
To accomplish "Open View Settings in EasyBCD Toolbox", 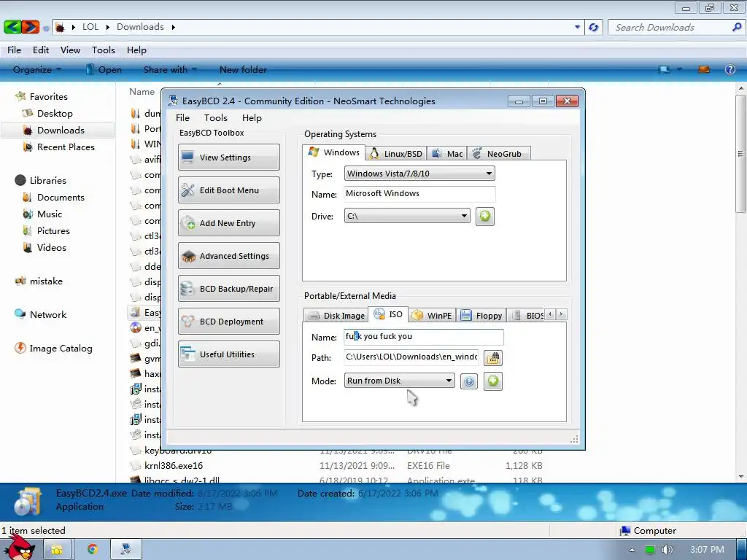I will pos(228,157).
